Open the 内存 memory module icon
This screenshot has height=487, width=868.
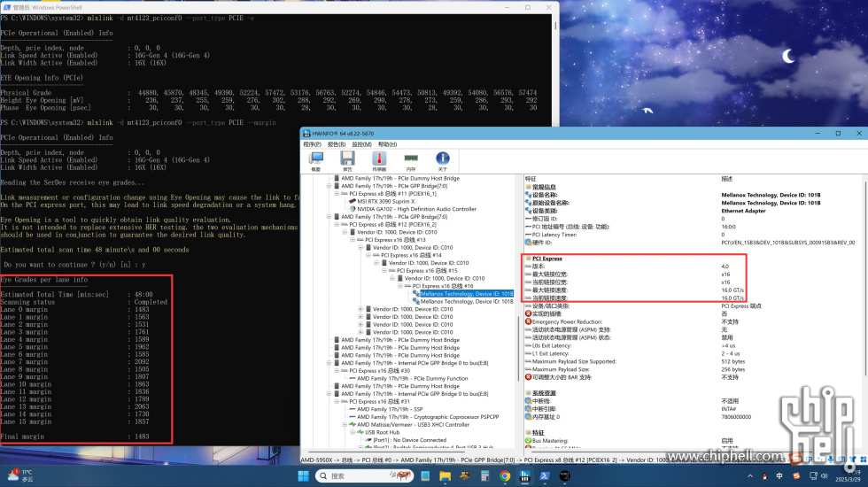tap(411, 161)
